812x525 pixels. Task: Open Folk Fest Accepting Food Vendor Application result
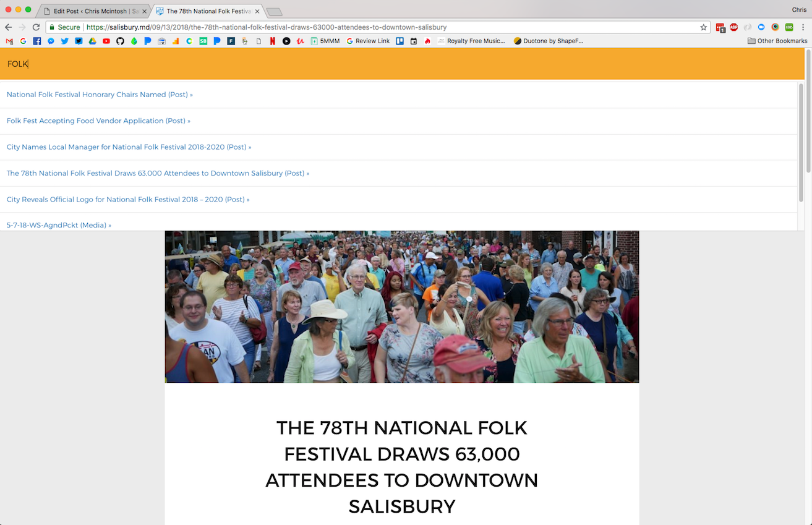click(x=98, y=121)
